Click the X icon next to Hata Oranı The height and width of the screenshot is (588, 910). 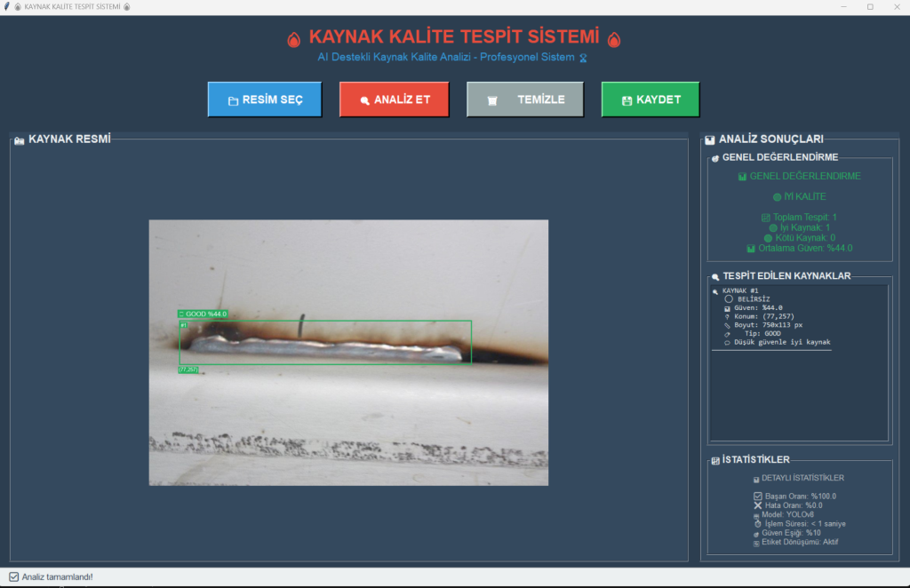pos(758,505)
